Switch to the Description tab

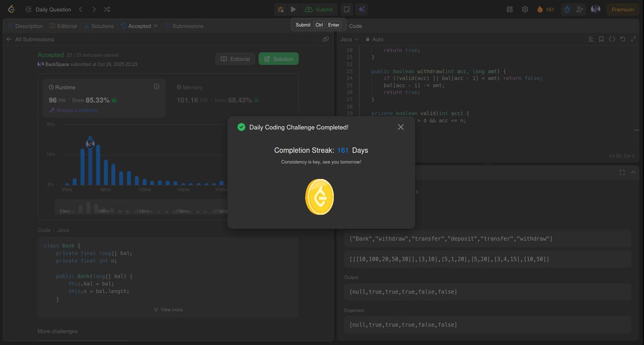[25, 26]
